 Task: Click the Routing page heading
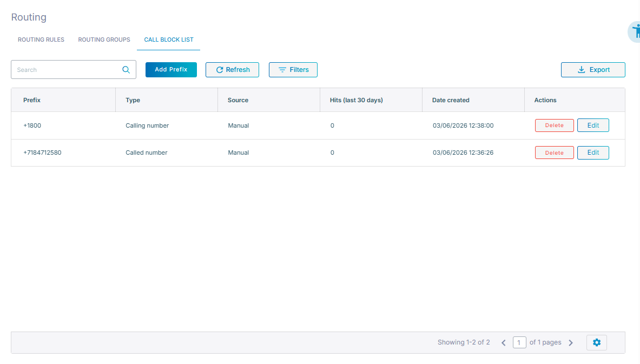[x=29, y=17]
